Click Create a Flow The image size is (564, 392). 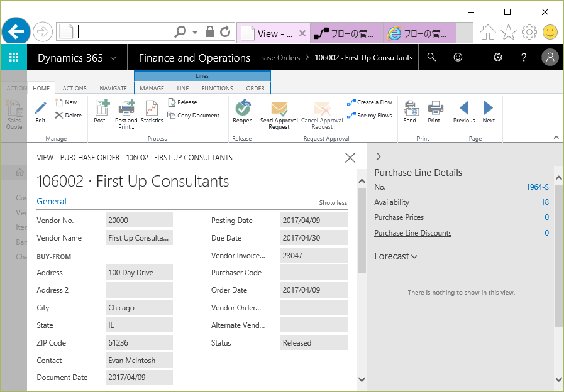pos(370,102)
